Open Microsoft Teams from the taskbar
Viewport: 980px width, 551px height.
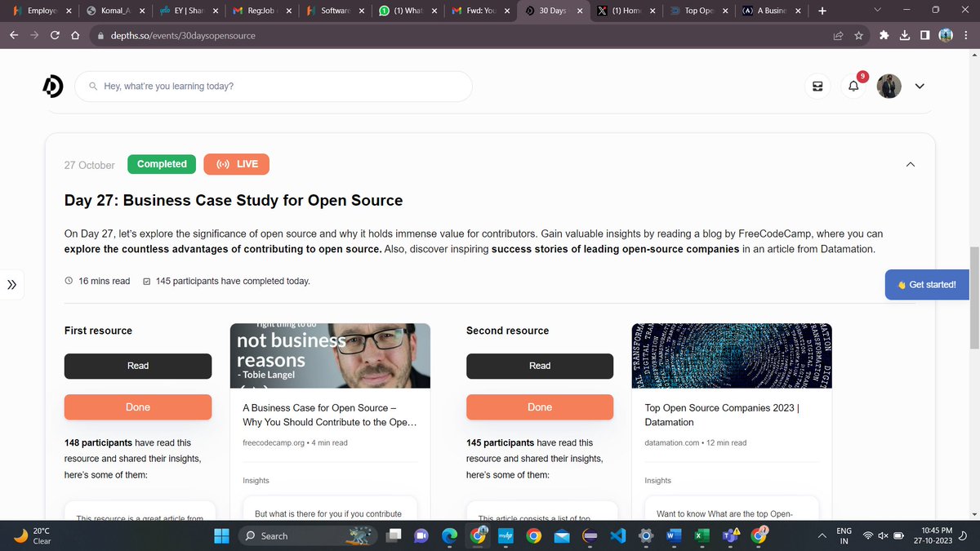[x=729, y=535]
